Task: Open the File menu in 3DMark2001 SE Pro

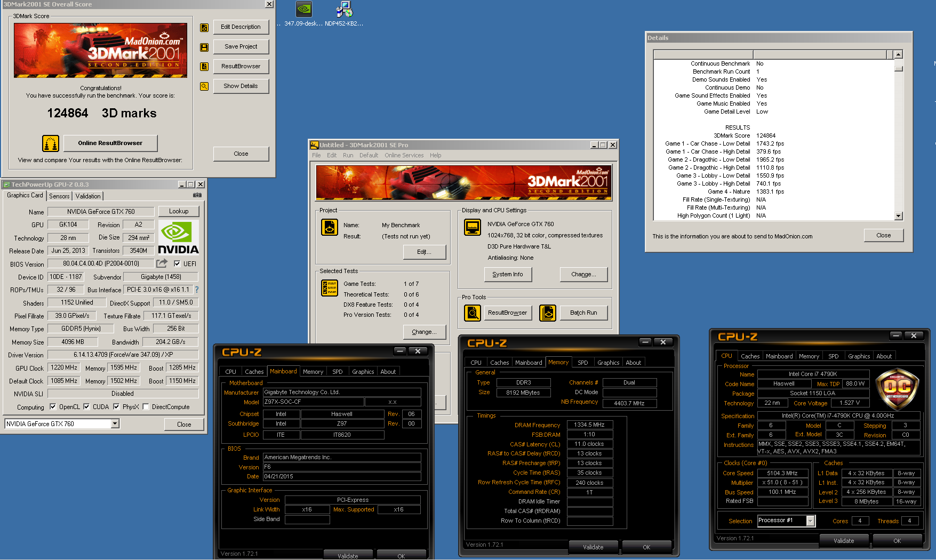Action: click(316, 155)
